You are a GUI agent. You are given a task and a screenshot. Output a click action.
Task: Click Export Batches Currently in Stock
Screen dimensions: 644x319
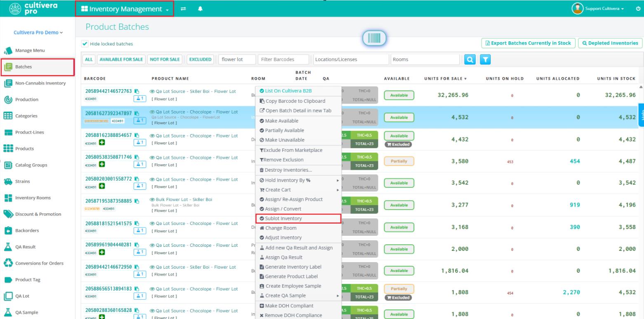point(528,43)
